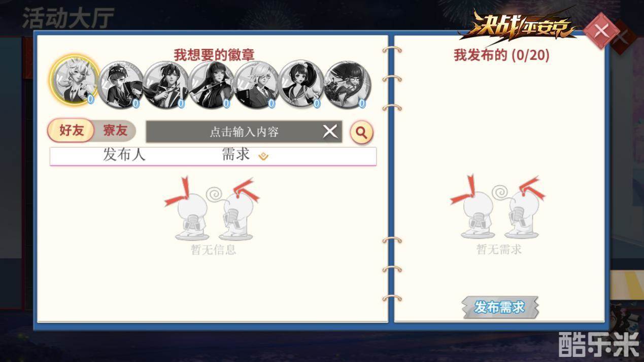This screenshot has height=362, width=644.
Task: Select the second badge with cap character
Action: [120, 85]
